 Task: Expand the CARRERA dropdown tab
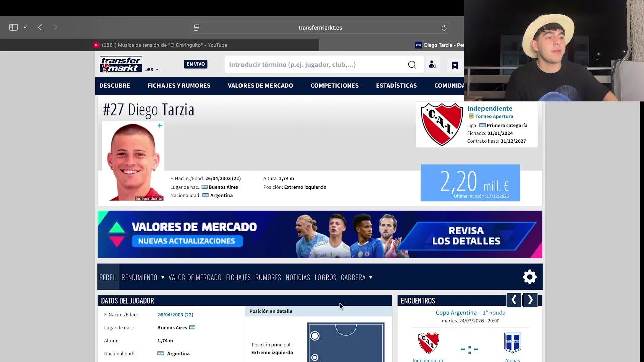click(357, 277)
